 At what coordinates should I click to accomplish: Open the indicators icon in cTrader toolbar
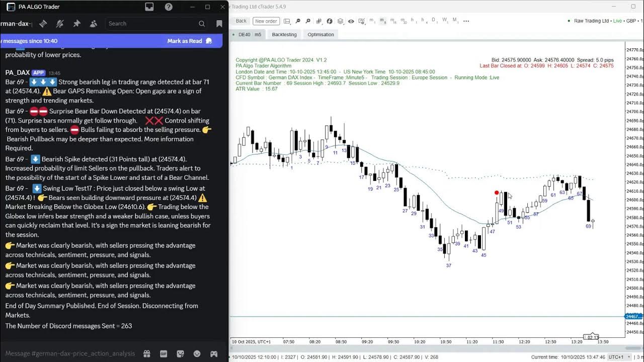pos(319,21)
